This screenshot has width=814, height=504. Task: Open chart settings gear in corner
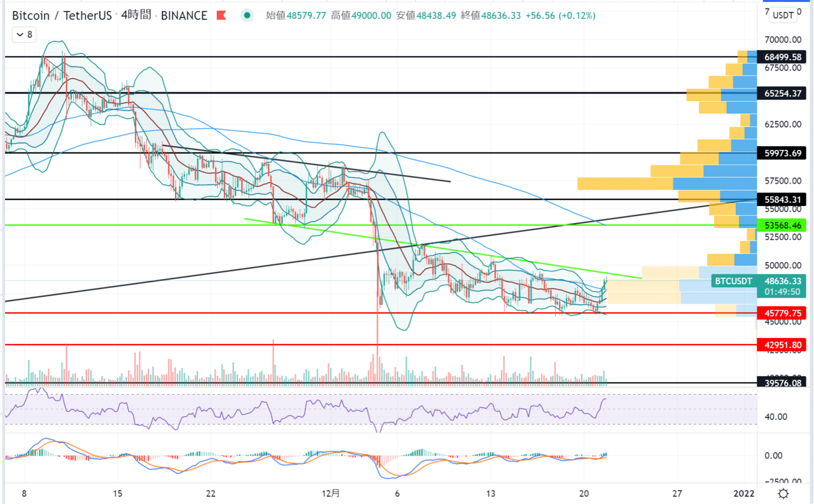[x=783, y=493]
